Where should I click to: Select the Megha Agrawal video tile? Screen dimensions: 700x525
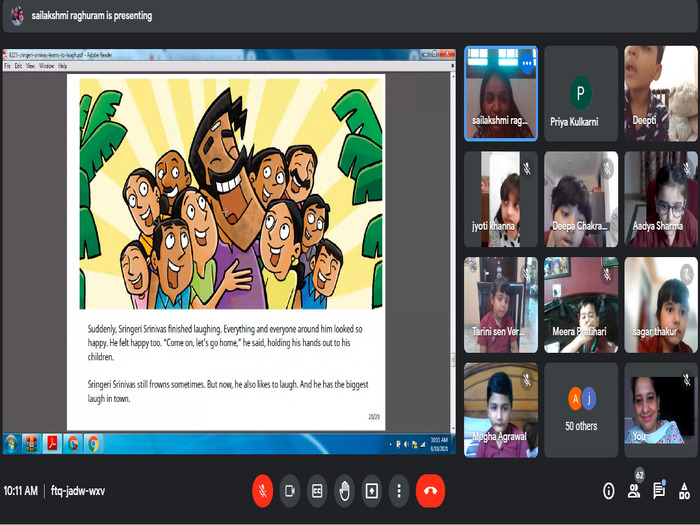pos(501,410)
